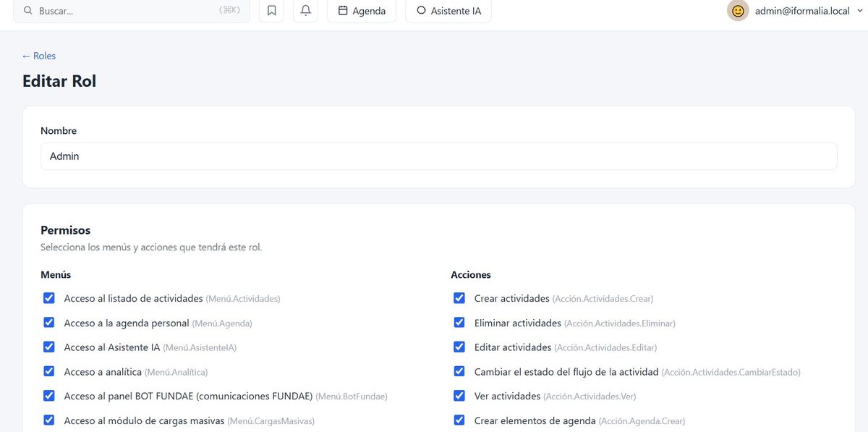This screenshot has height=432, width=868.
Task: Toggle Acceso a la agenda personal checkbox
Action: tap(49, 323)
